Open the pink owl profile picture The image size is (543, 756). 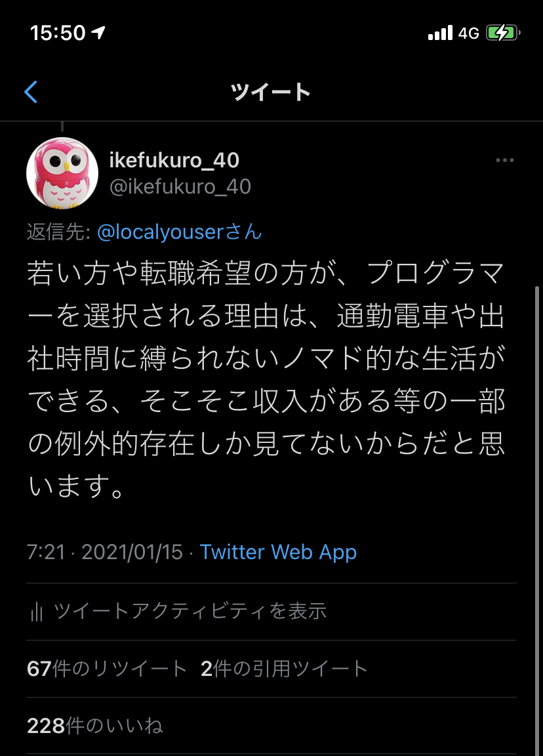pos(62,173)
